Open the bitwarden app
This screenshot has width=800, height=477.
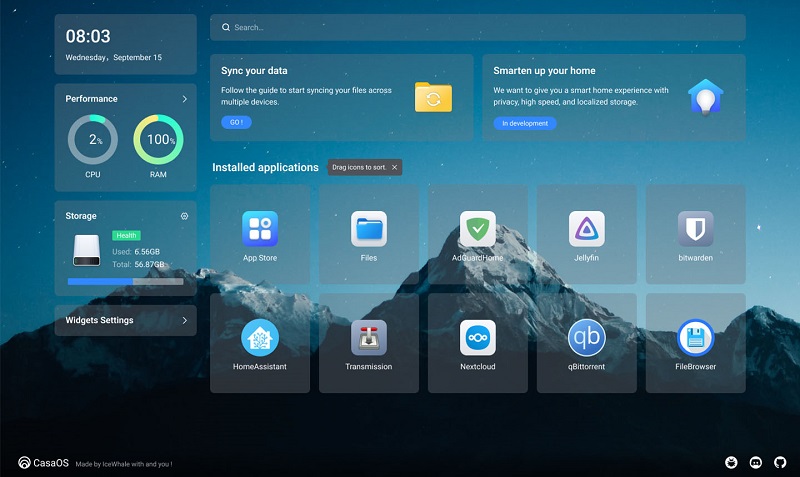(695, 229)
